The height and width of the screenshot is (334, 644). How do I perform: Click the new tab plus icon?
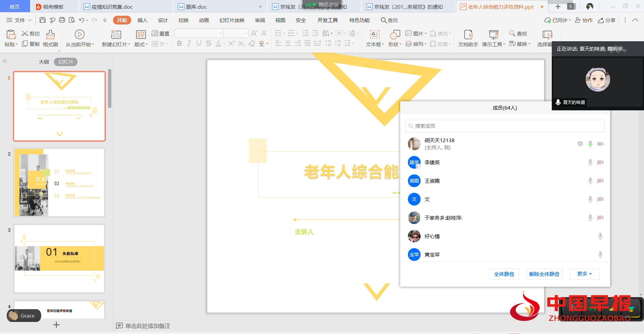tap(558, 6)
